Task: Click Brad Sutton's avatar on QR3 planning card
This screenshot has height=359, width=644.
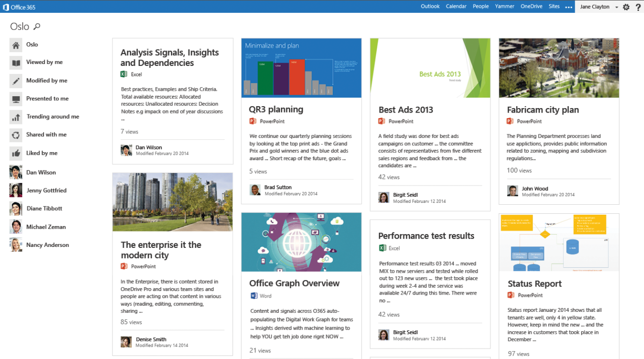Action: 255,190
